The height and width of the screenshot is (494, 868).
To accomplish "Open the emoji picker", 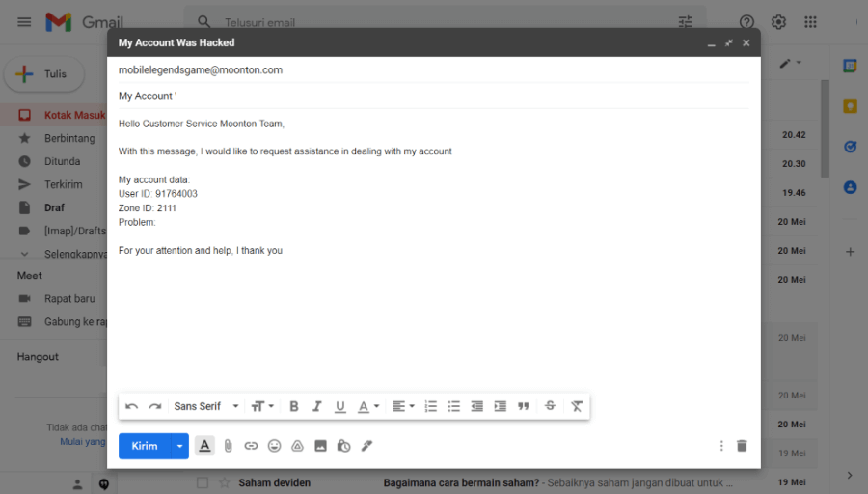I will pos(275,446).
